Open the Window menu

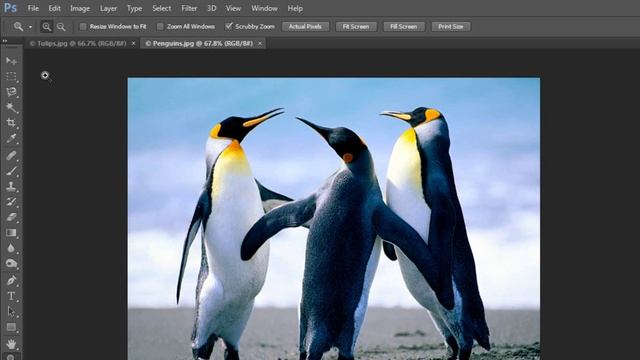point(264,8)
